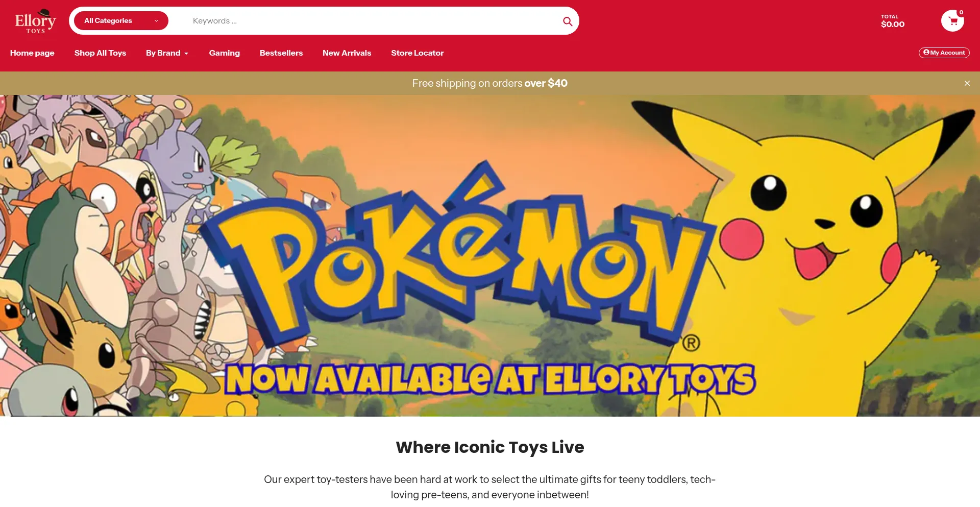Click the My Account user icon
This screenshot has width=980, height=507.
[x=926, y=53]
